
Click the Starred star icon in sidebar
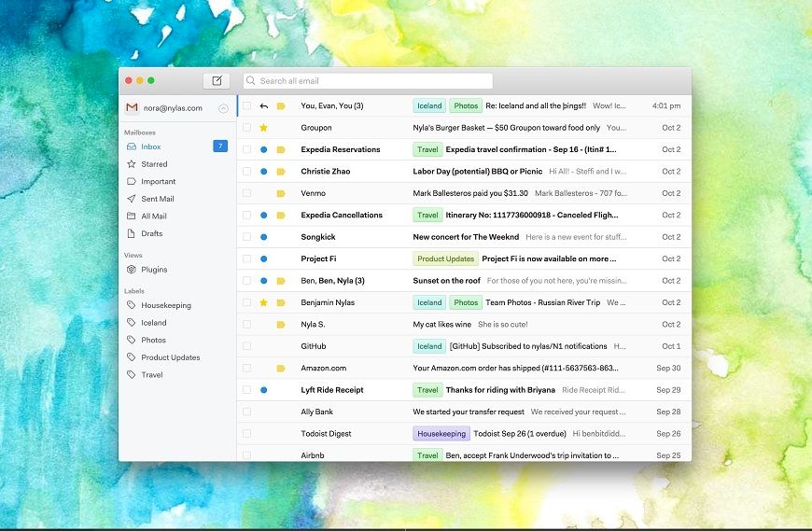(x=132, y=164)
